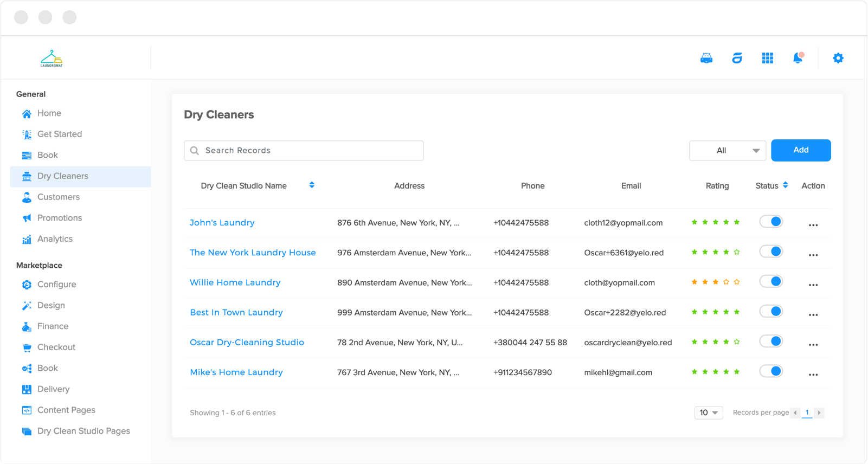Click the Laundromat hanger logo
This screenshot has height=464, width=868.
coord(52,58)
